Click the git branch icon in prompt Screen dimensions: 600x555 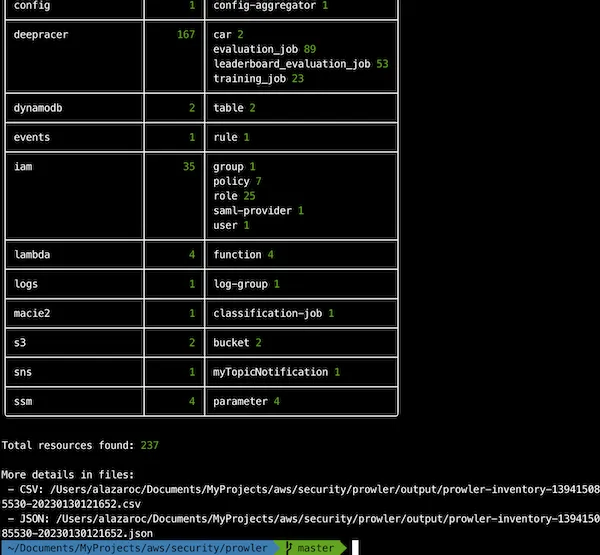289,548
